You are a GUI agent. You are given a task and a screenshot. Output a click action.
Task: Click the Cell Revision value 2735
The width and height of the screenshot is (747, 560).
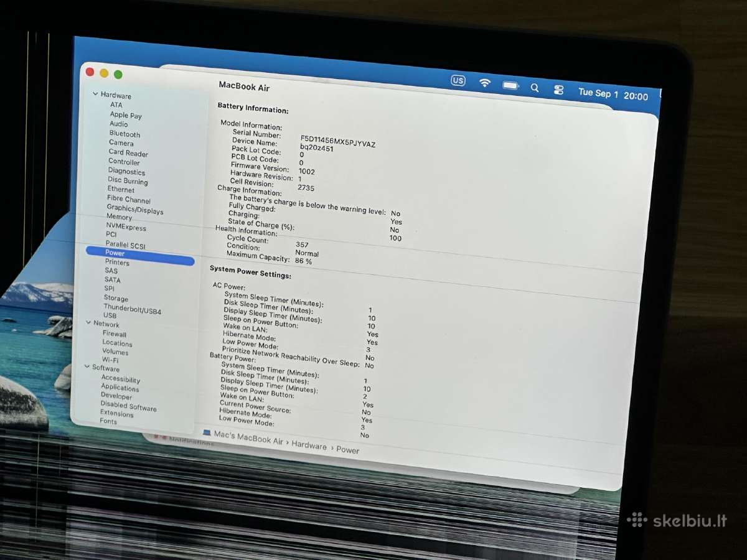[306, 187]
